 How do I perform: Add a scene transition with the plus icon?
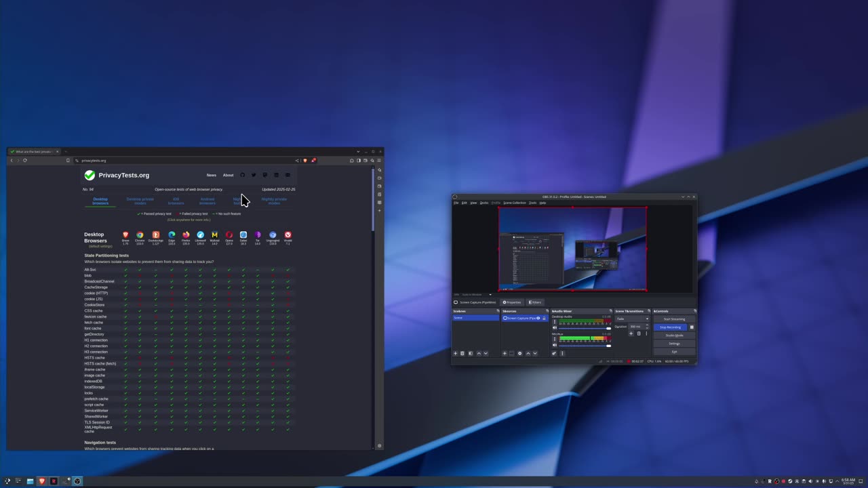(x=631, y=333)
